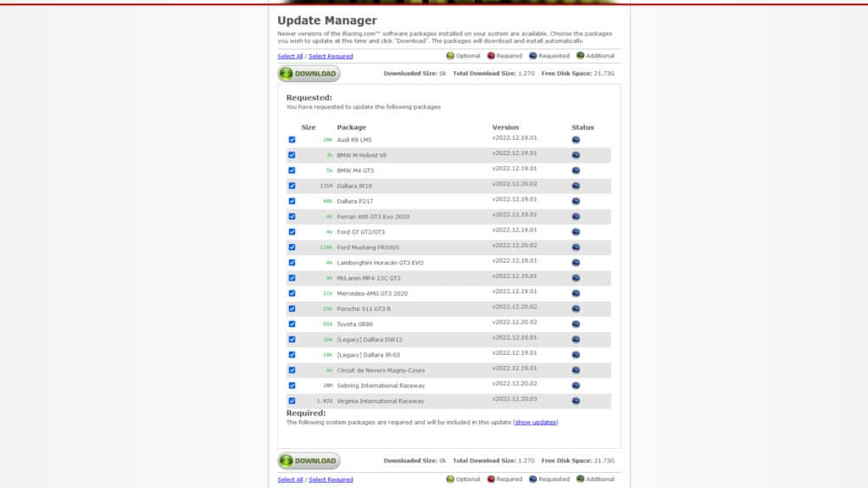Click the yellow Optional legend icon at bottom
This screenshot has height=488, width=868.
[x=450, y=480]
